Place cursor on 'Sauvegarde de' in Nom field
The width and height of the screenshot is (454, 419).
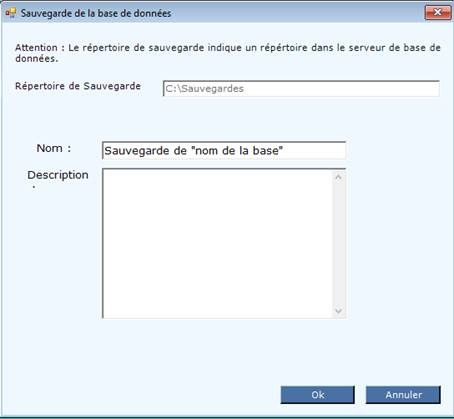pos(145,151)
